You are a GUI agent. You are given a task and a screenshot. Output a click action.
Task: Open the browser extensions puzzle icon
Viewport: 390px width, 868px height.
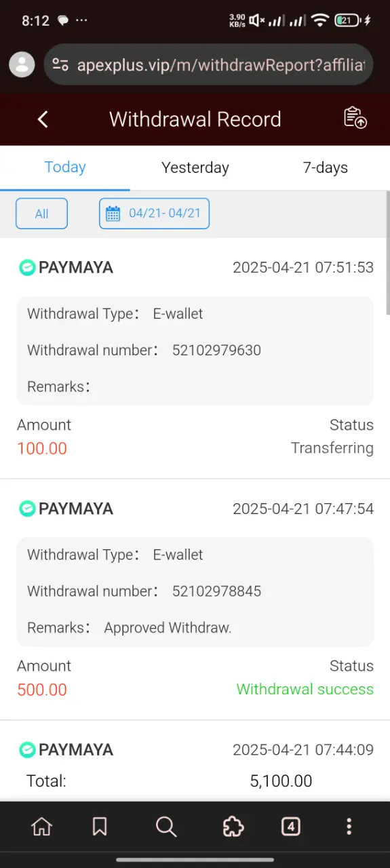tap(233, 826)
